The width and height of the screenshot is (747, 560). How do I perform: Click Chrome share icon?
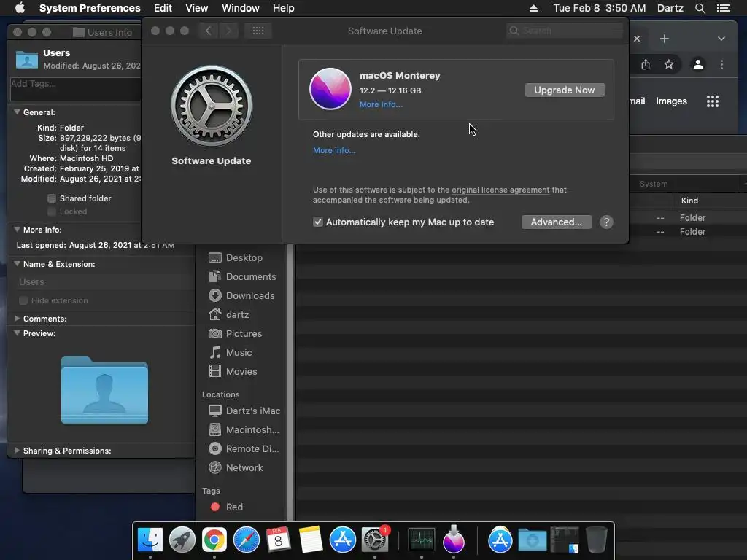point(646,64)
